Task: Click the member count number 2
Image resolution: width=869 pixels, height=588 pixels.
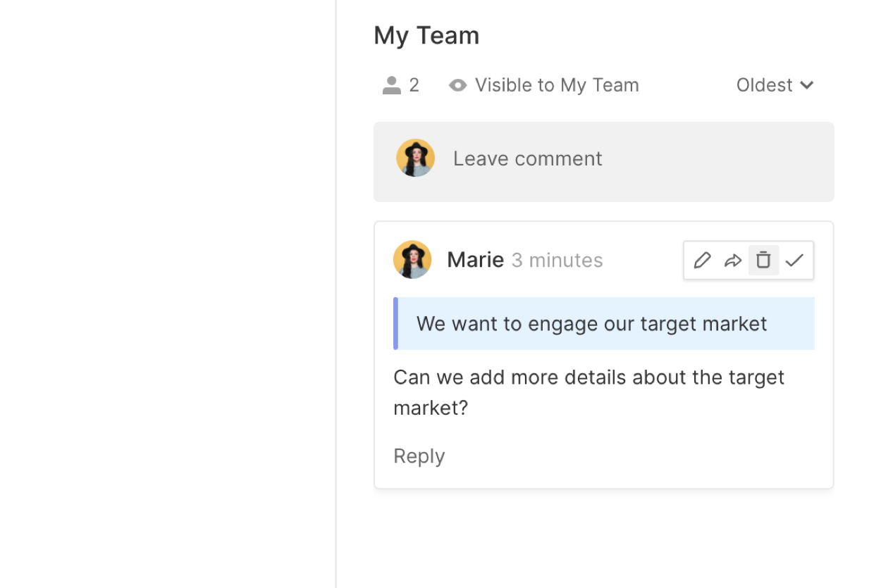Action: [x=414, y=85]
